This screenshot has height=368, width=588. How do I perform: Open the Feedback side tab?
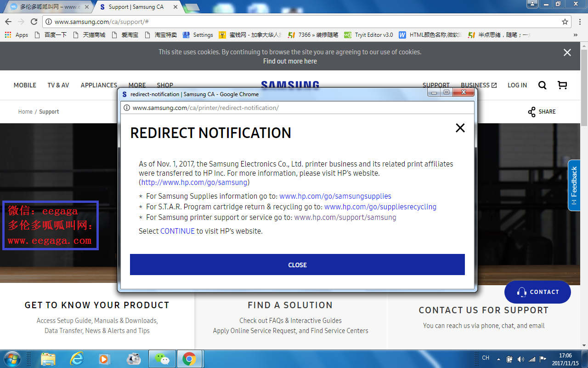tap(574, 185)
